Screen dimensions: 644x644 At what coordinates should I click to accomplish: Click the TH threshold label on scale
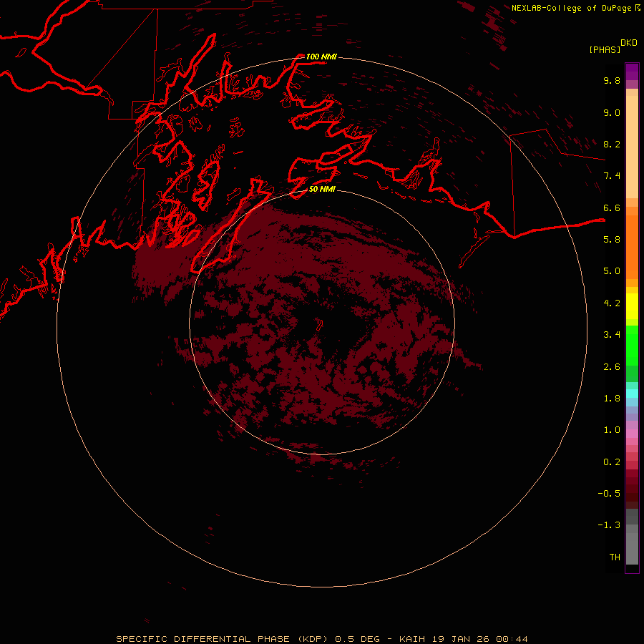pos(615,557)
